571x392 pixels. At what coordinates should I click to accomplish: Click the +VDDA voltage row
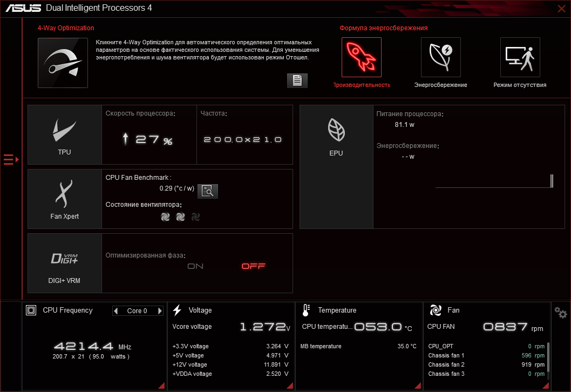[230, 374]
